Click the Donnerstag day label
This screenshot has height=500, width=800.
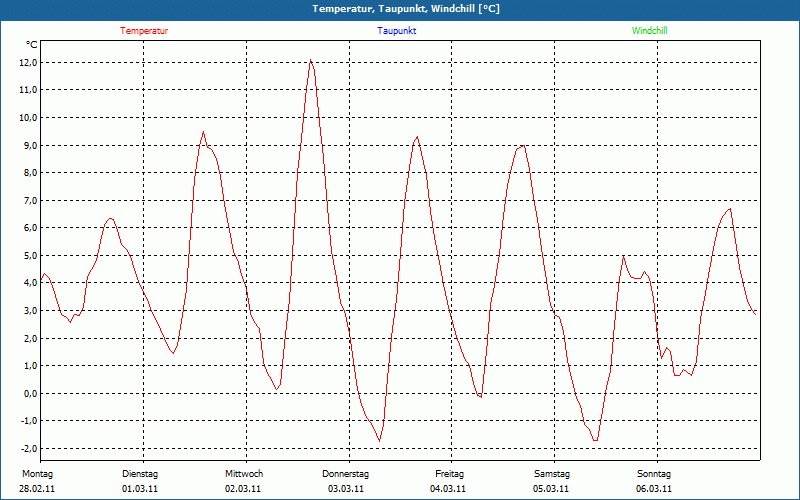click(x=345, y=474)
